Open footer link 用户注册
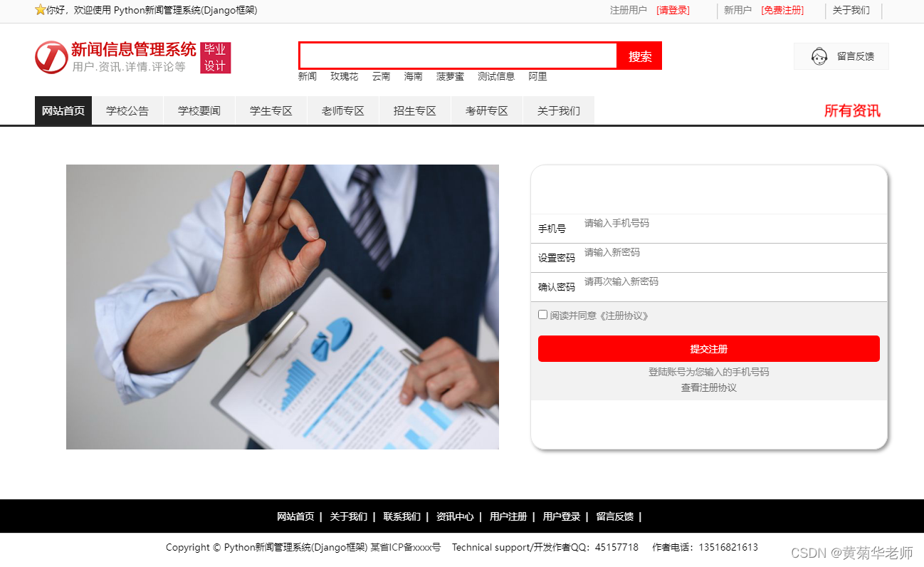 [x=508, y=516]
